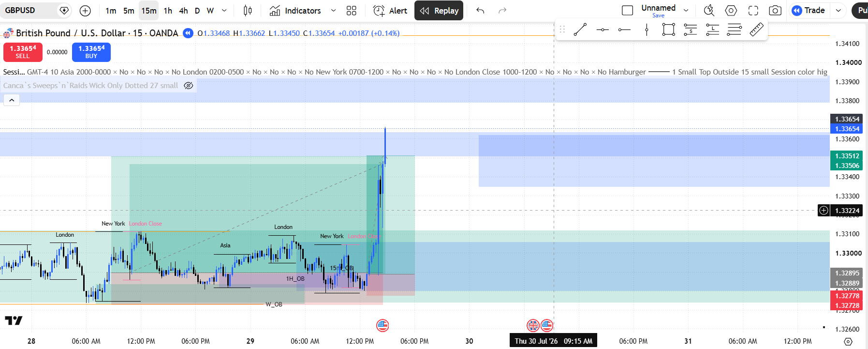Open the indicator templates grid icon
Screen dimensions: 868x349
(352, 10)
